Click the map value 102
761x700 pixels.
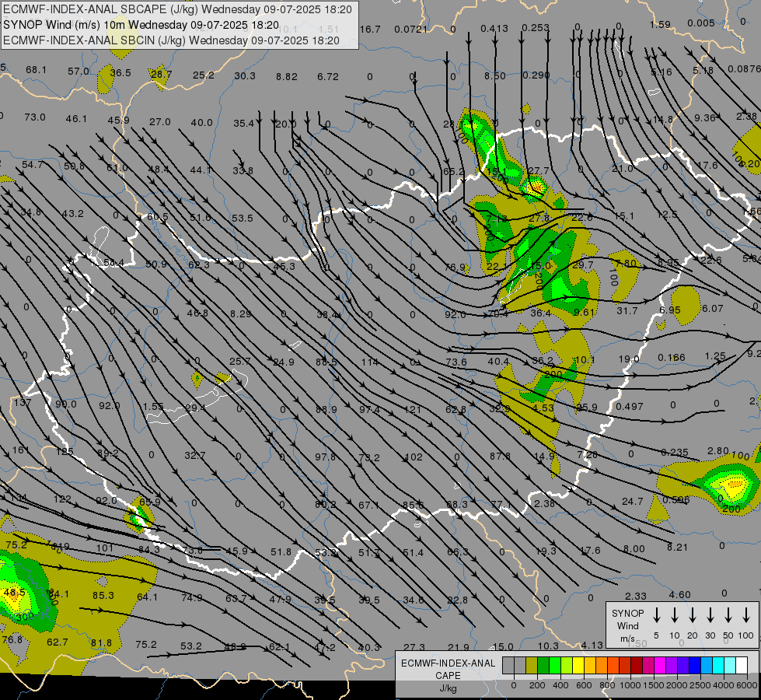414,457
